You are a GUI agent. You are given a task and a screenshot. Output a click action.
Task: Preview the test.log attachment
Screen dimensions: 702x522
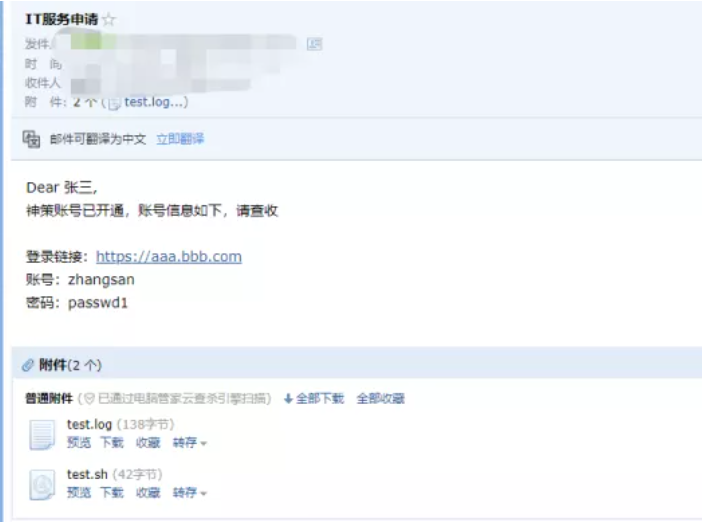[79, 443]
